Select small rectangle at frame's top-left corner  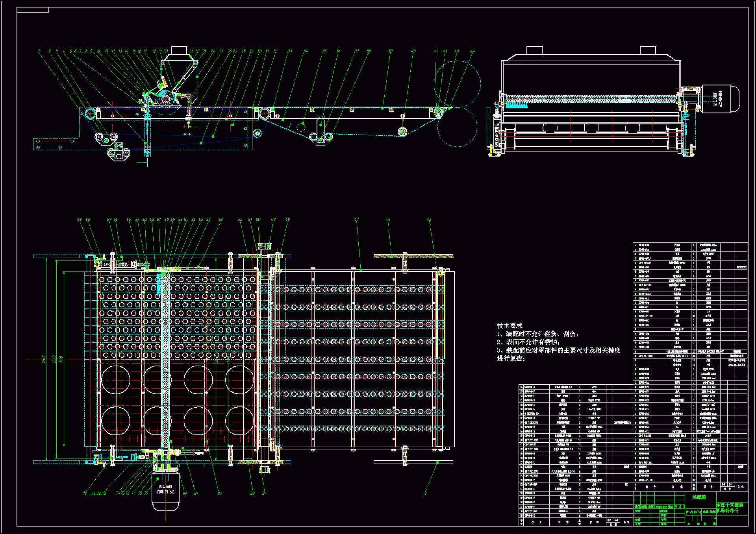[x=33, y=10]
